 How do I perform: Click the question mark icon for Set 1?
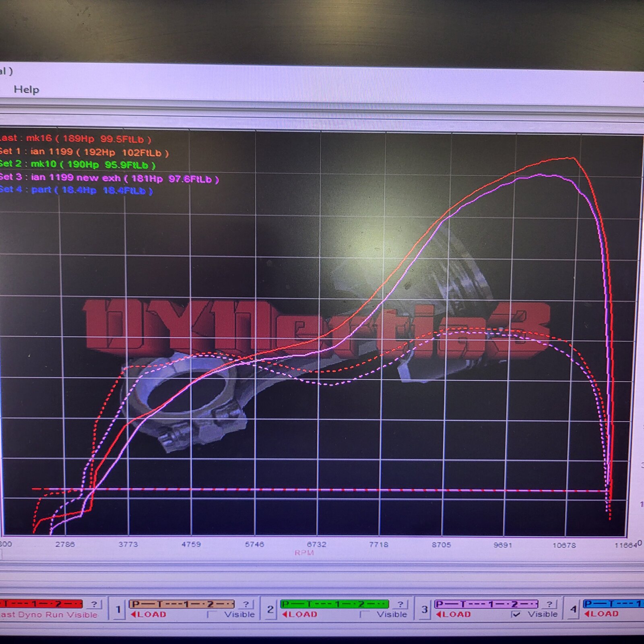click(246, 604)
